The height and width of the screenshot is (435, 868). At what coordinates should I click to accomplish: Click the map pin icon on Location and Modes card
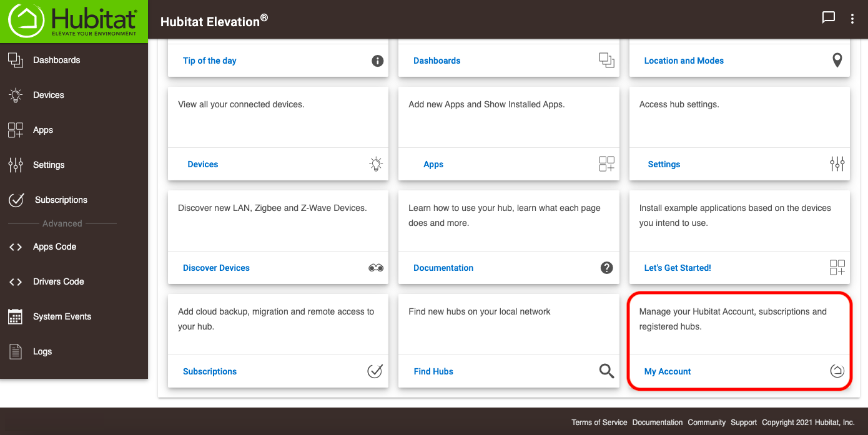837,61
